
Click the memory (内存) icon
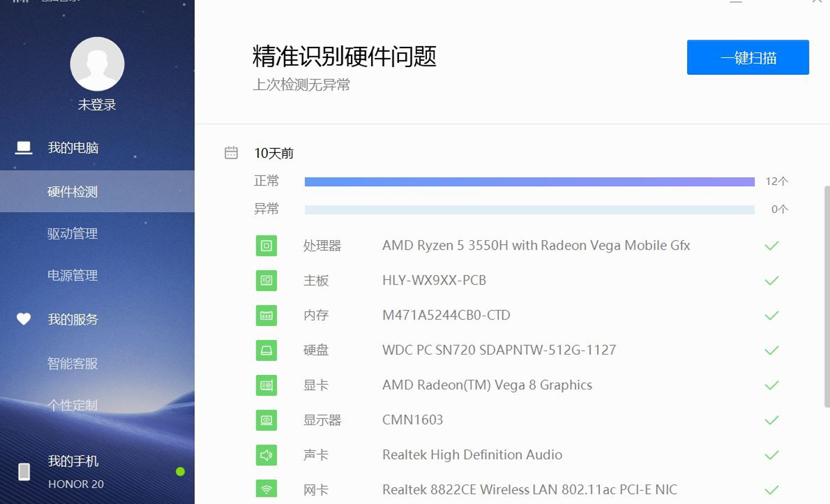[266, 315]
